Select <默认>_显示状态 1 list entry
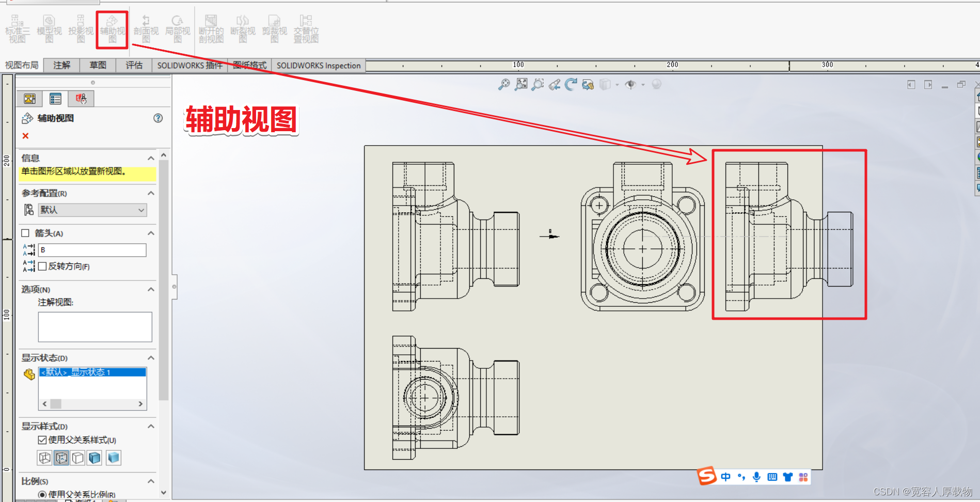The image size is (980, 502). pyautogui.click(x=92, y=372)
